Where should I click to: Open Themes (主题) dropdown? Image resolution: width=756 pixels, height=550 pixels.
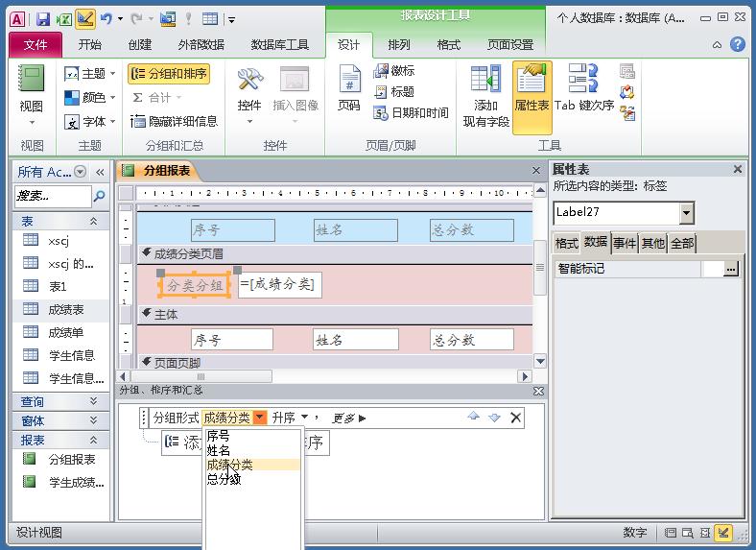tap(89, 73)
